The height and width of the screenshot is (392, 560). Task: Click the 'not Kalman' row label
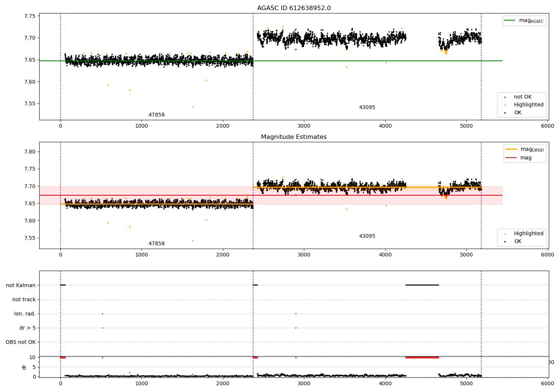21,285
